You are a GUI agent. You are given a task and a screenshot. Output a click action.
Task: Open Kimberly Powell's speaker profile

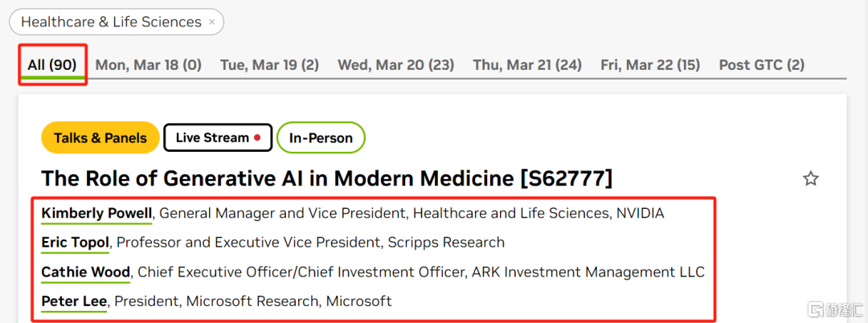[96, 213]
